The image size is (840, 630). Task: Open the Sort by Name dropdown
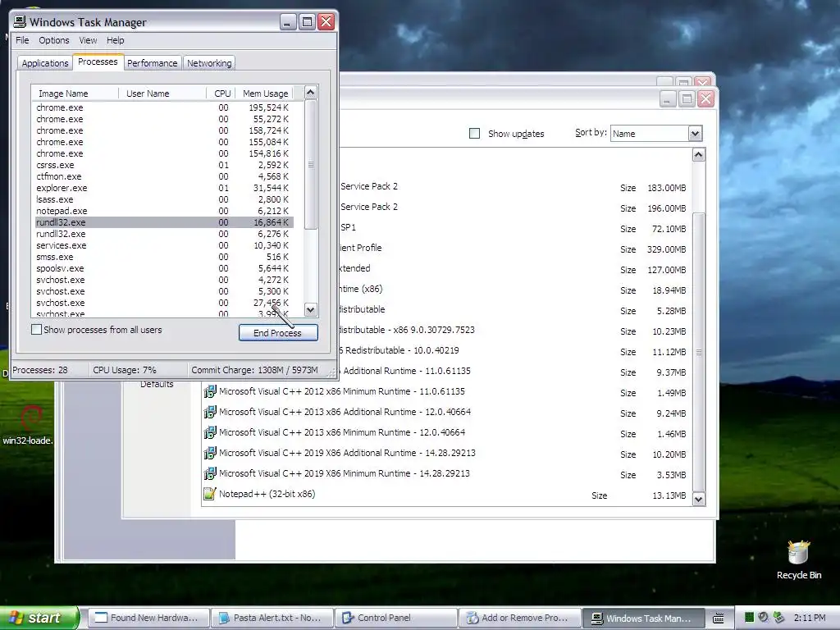click(x=695, y=134)
